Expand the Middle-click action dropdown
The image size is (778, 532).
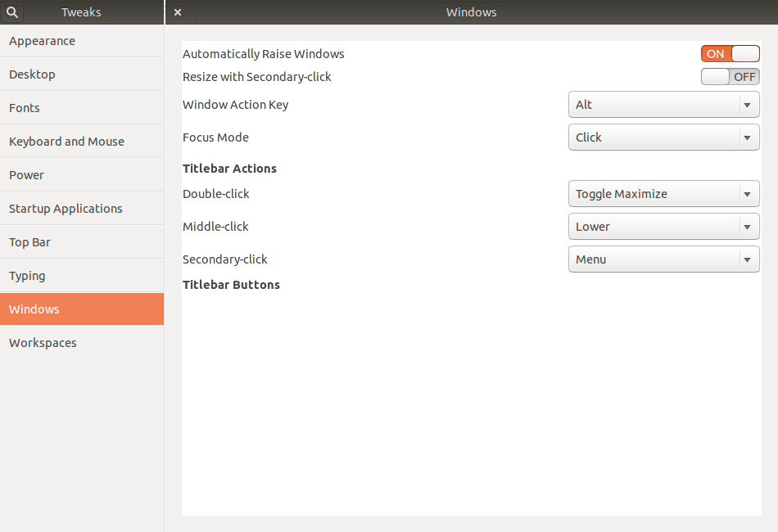pyautogui.click(x=663, y=227)
